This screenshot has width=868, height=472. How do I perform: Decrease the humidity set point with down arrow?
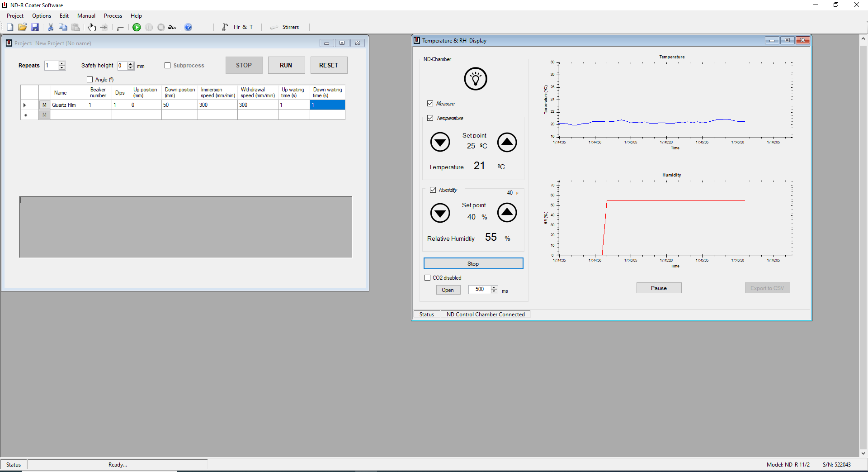440,213
